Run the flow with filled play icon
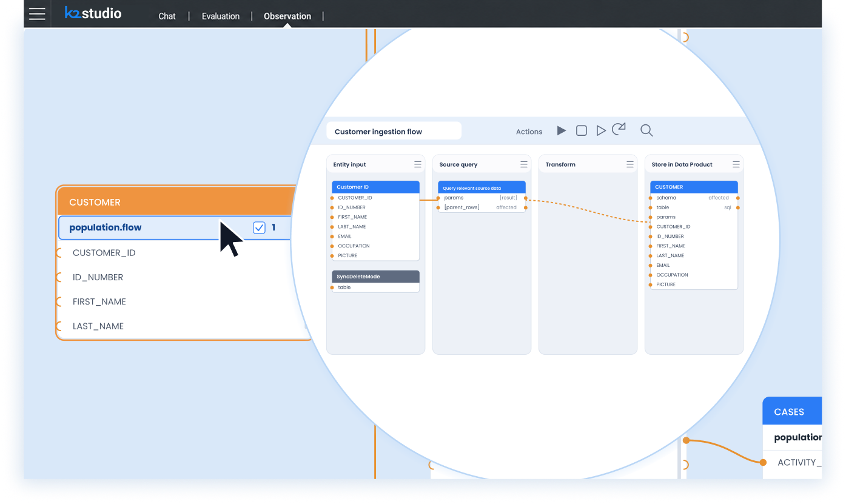846x504 pixels. [x=562, y=130]
